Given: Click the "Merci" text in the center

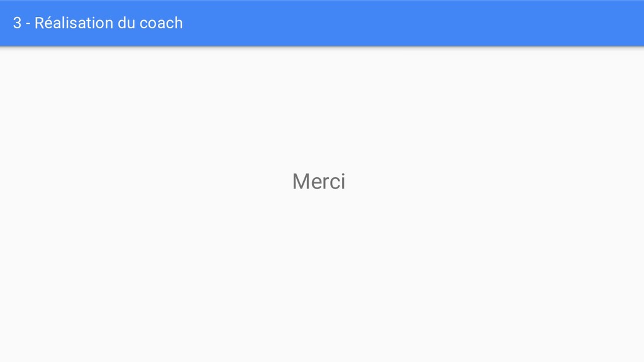Looking at the screenshot, I should [x=319, y=182].
